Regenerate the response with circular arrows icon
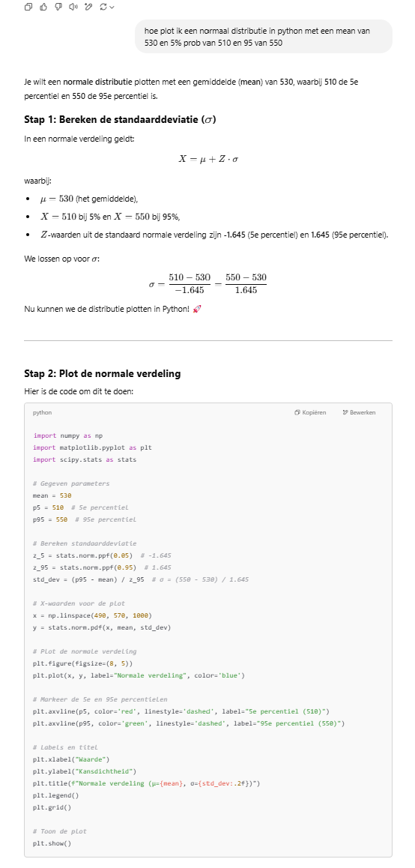The image size is (415, 868). coord(103,7)
